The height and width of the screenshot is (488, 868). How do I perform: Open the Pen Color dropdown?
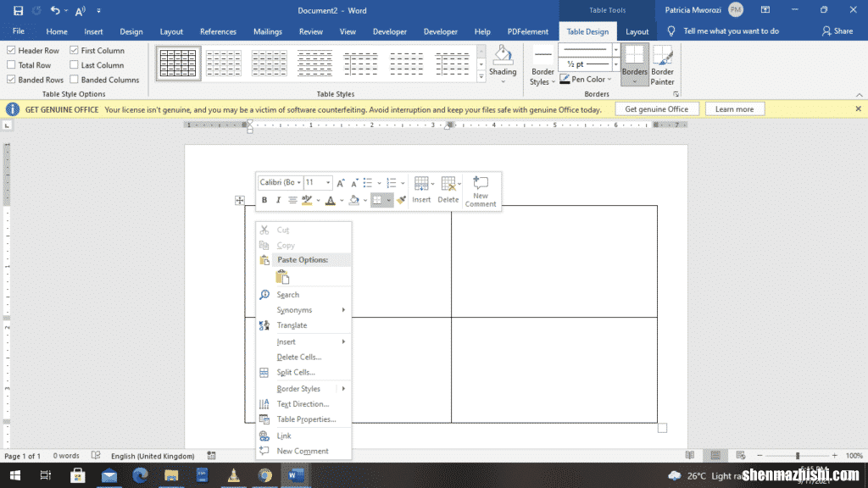[x=586, y=80]
